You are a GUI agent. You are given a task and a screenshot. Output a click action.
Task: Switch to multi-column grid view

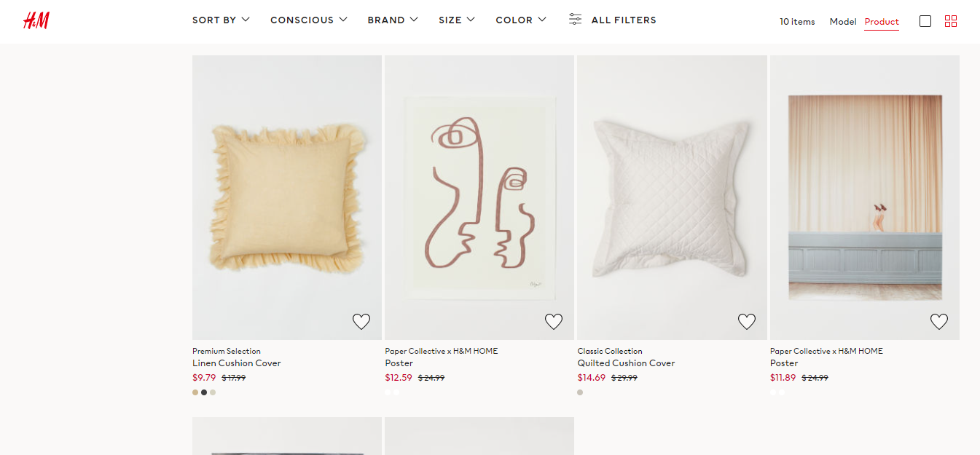[950, 21]
